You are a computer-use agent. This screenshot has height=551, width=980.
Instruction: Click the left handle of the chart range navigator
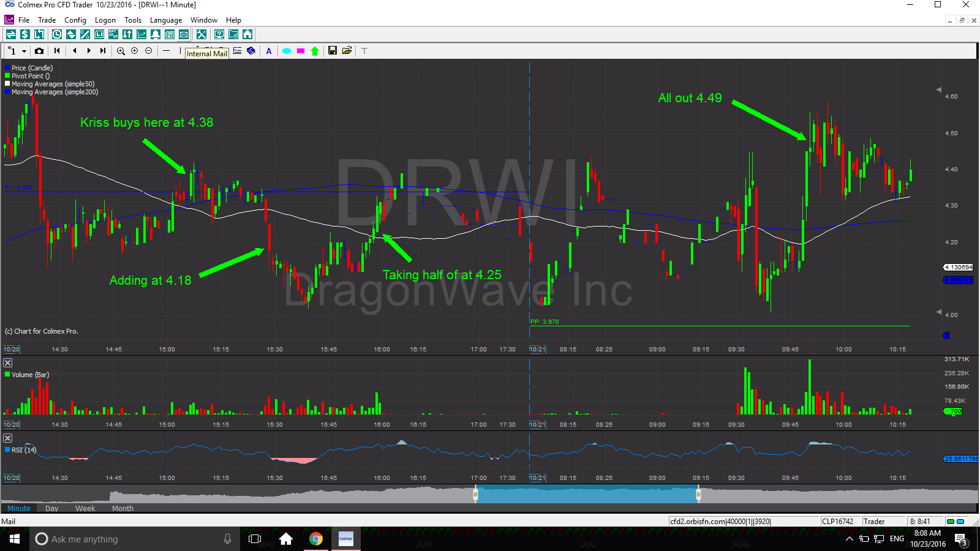[x=475, y=494]
